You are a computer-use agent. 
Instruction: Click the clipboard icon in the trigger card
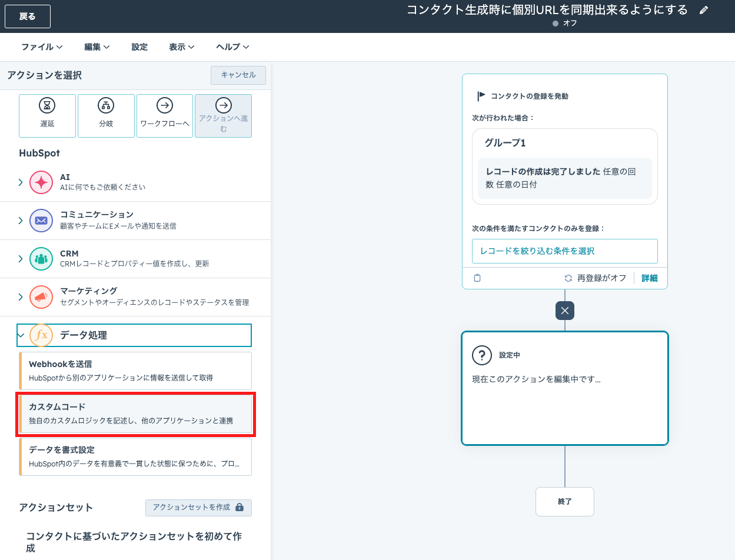[x=477, y=278]
